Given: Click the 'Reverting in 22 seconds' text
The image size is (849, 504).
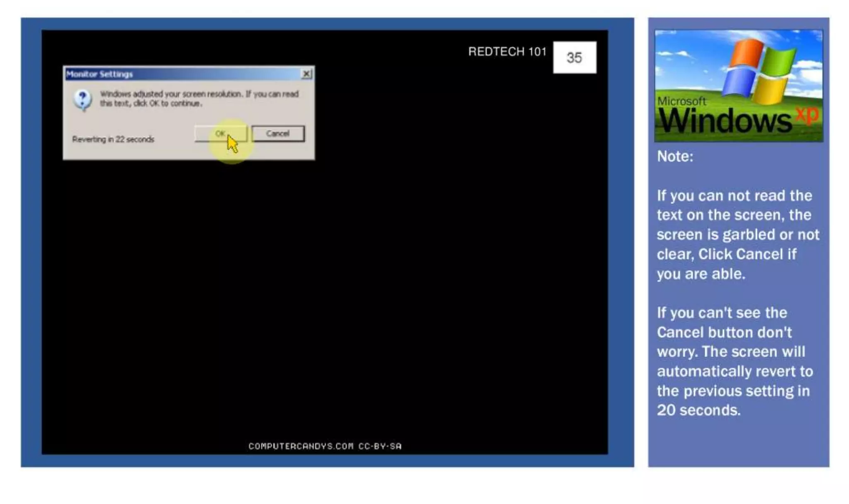Looking at the screenshot, I should tap(113, 139).
